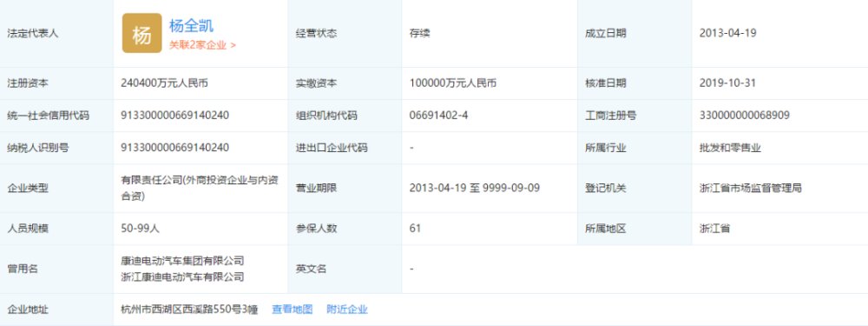Click the 所属地区 label
The height and width of the screenshot is (326, 868).
point(606,228)
